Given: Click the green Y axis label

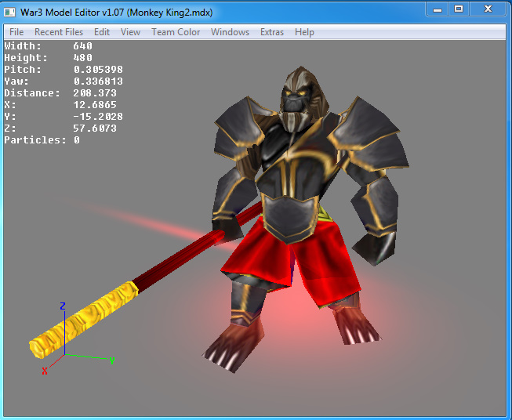Looking at the screenshot, I should (112, 361).
